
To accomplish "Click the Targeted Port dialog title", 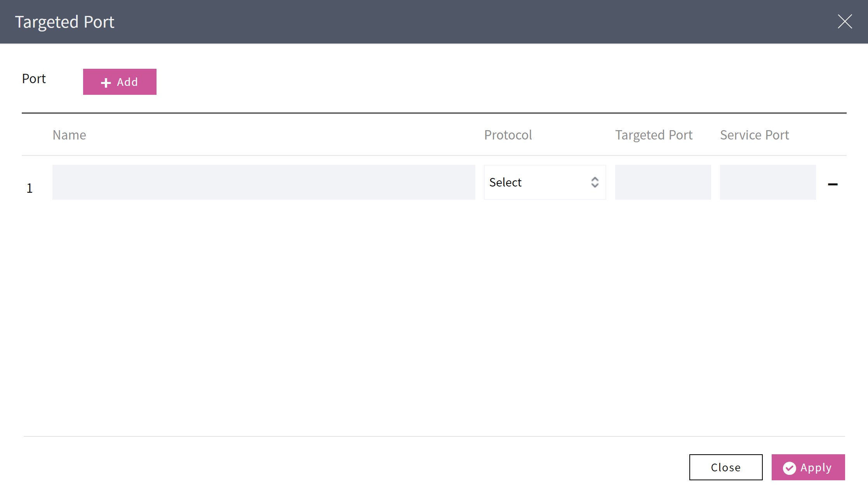I will click(64, 22).
